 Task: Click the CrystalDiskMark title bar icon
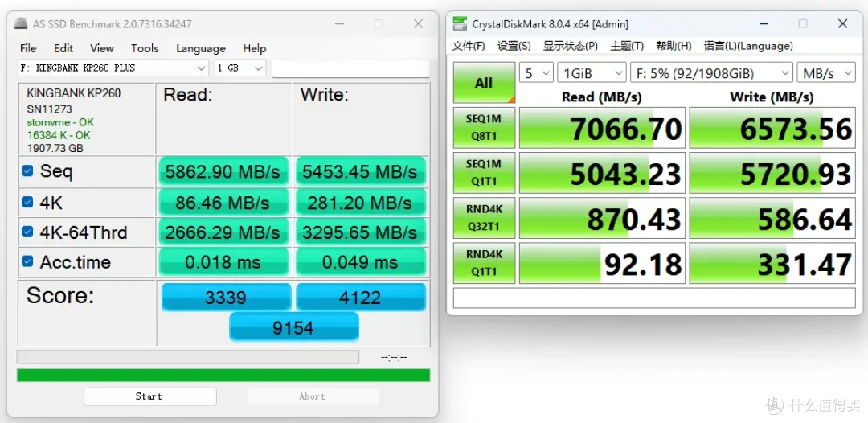460,23
